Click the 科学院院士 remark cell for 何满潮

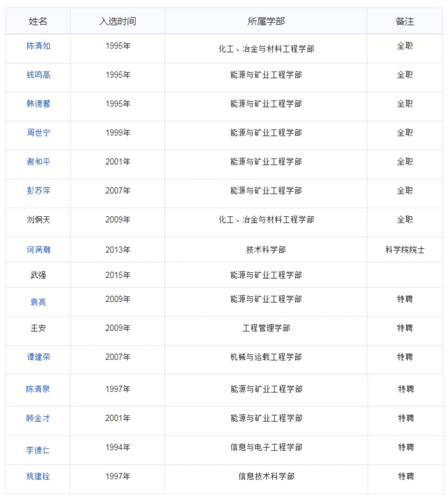406,250
